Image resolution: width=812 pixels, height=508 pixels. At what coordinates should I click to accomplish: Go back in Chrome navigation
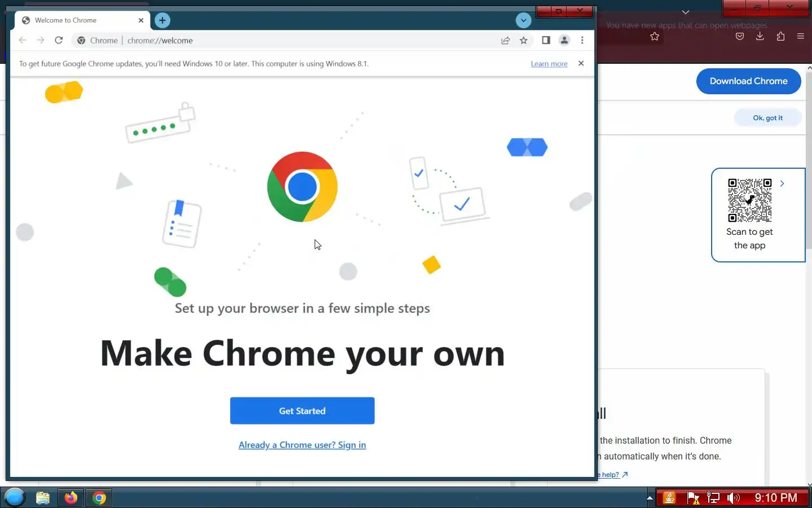(23, 40)
